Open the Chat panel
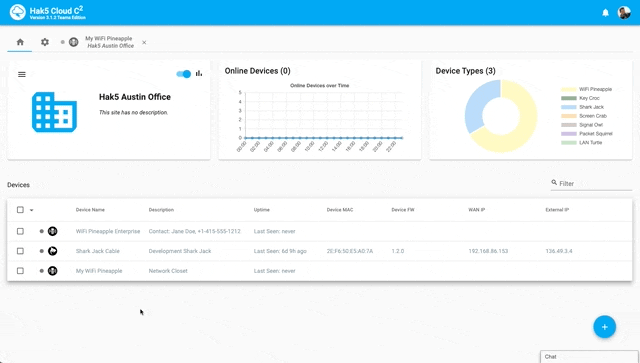 click(x=589, y=357)
